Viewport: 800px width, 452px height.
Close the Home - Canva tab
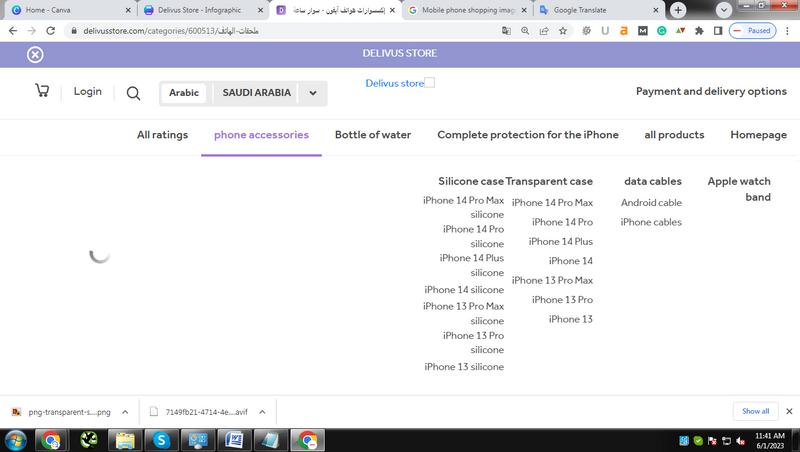128,10
